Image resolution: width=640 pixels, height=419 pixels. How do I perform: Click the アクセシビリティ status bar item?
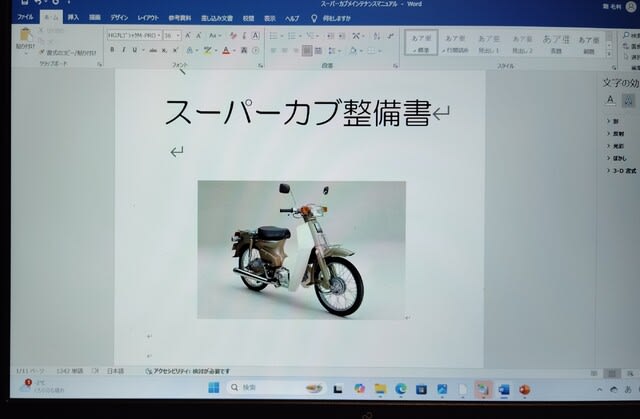coord(188,371)
